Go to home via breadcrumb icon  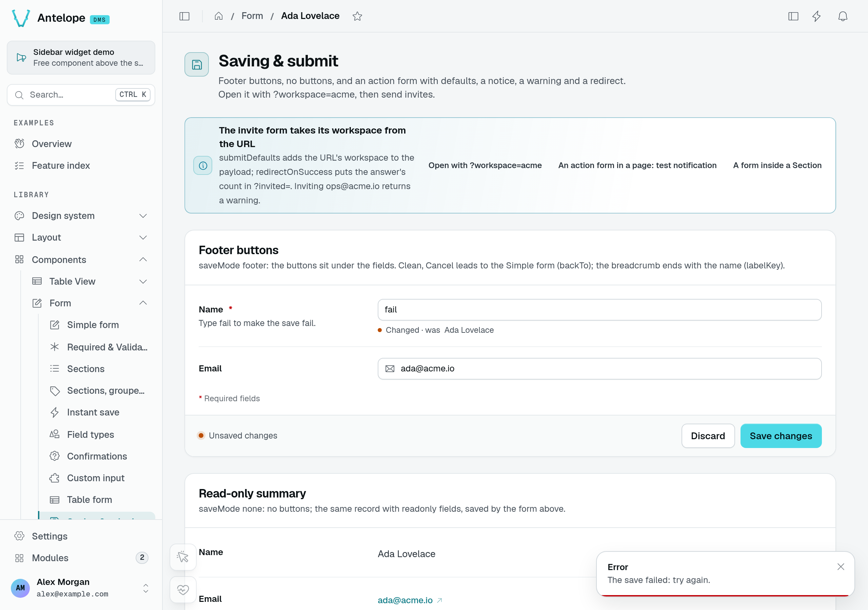(x=218, y=16)
